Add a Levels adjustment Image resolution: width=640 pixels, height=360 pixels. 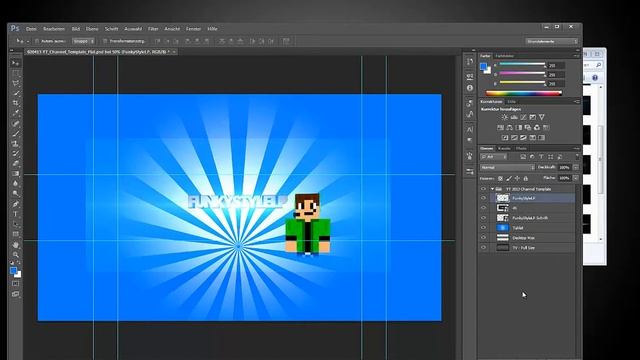click(x=514, y=117)
